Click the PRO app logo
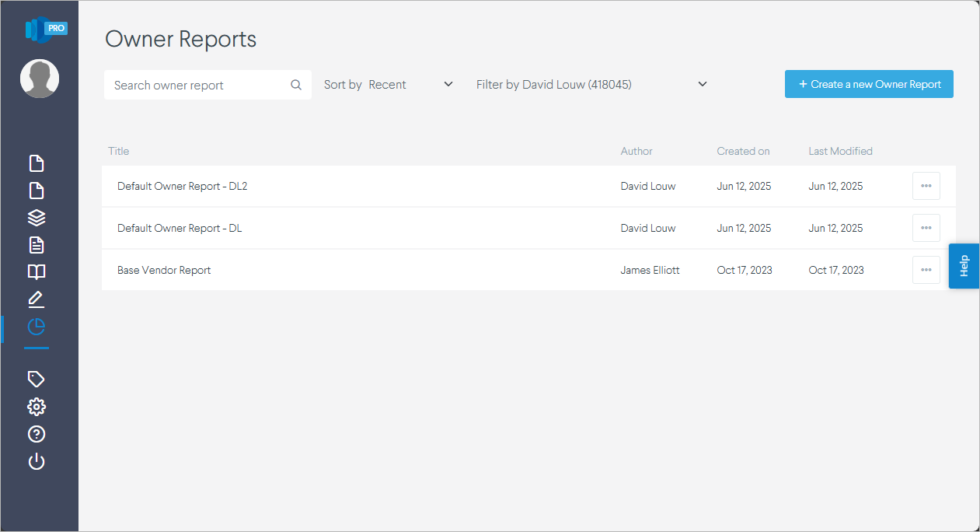 pyautogui.click(x=46, y=29)
